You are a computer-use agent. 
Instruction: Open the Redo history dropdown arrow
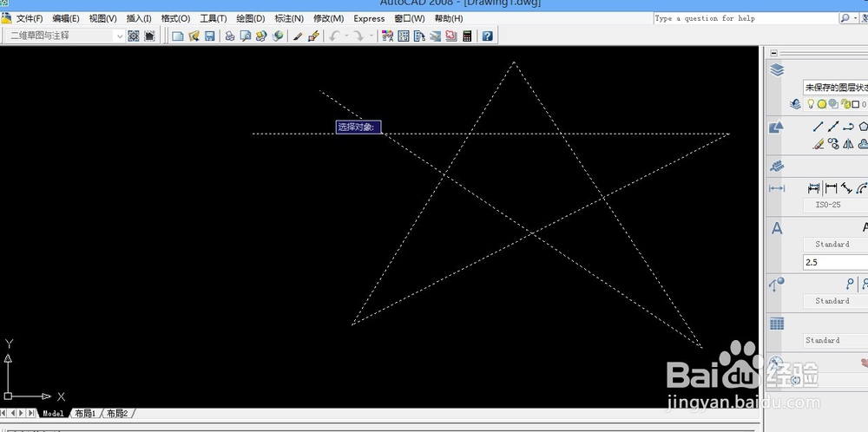click(371, 36)
